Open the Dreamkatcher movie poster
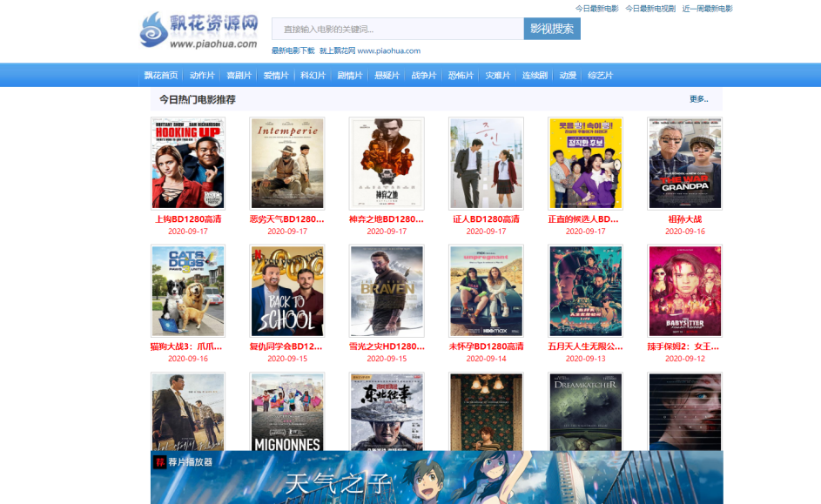 [x=585, y=412]
